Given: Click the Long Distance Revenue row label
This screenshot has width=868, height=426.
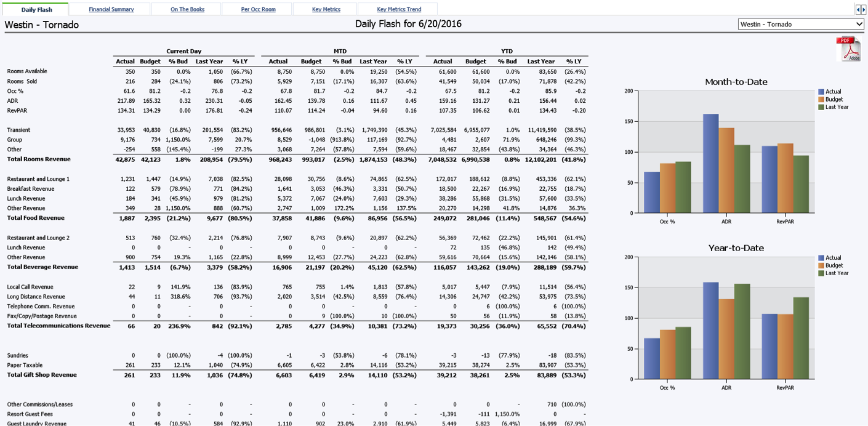Looking at the screenshot, I should pyautogui.click(x=36, y=297).
